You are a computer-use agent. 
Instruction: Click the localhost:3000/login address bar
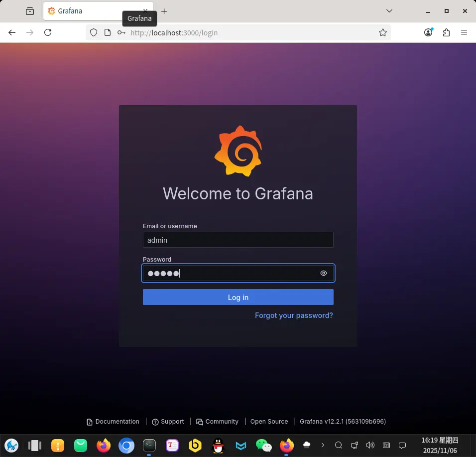(238, 32)
